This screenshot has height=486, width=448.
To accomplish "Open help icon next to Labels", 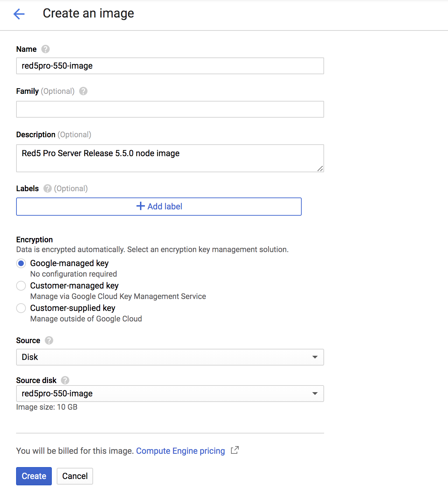I will click(x=48, y=188).
